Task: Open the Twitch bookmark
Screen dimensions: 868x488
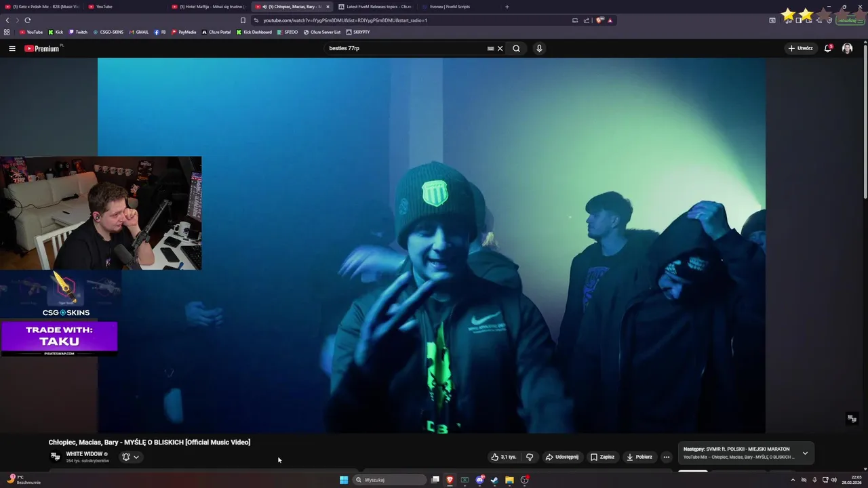Action: coord(78,32)
